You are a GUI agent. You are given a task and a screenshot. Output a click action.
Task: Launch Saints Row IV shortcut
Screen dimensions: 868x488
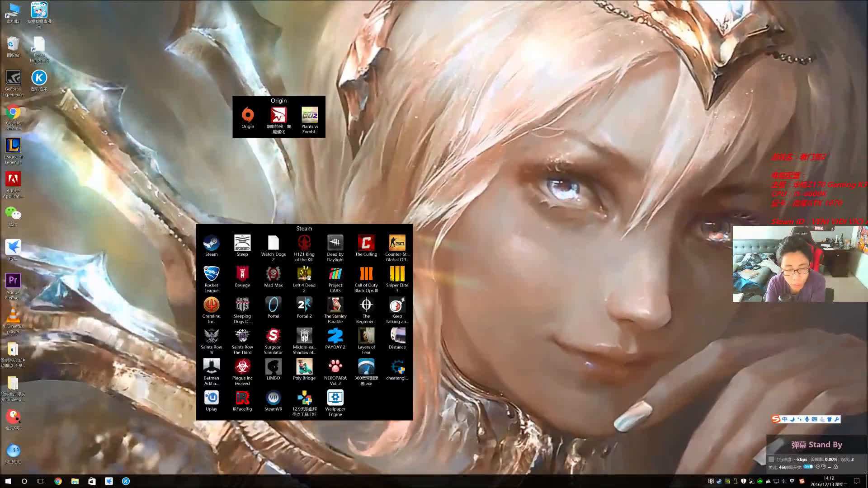click(211, 341)
